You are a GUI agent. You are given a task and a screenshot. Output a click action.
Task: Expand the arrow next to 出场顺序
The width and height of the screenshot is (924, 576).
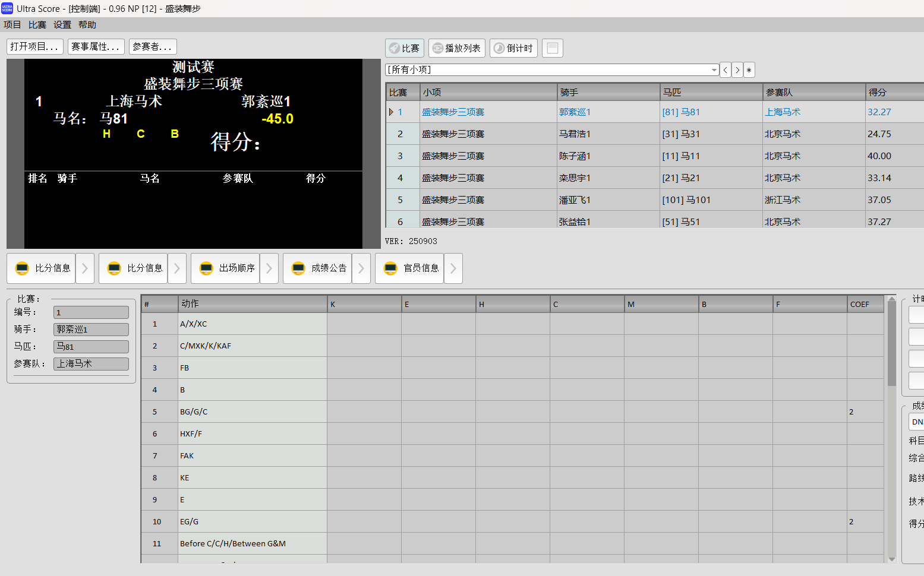pos(269,268)
